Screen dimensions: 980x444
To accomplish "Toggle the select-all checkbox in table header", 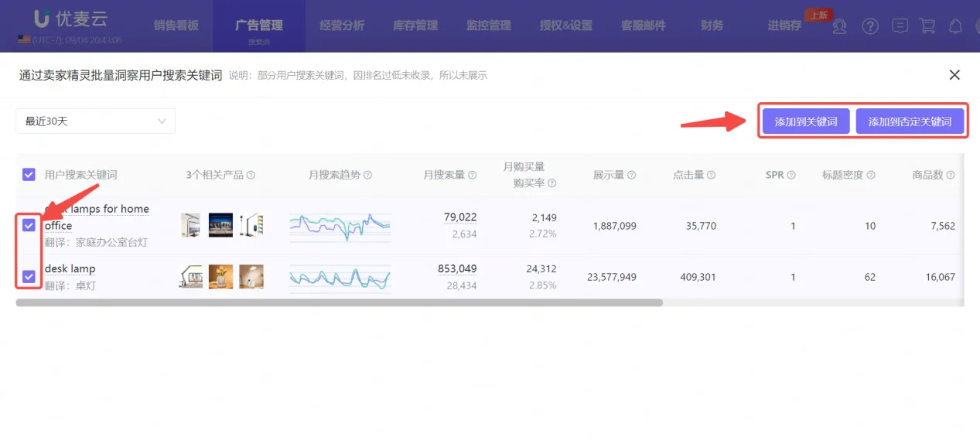I will pyautogui.click(x=29, y=175).
